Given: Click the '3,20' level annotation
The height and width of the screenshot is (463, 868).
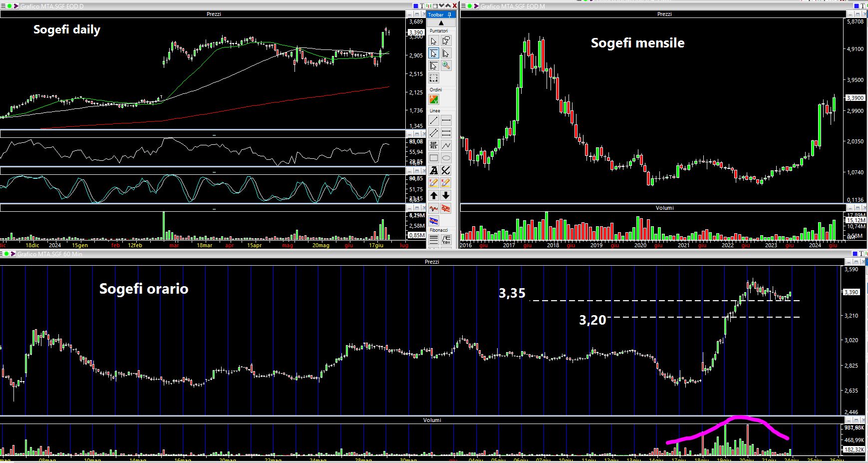Looking at the screenshot, I should pos(592,320).
